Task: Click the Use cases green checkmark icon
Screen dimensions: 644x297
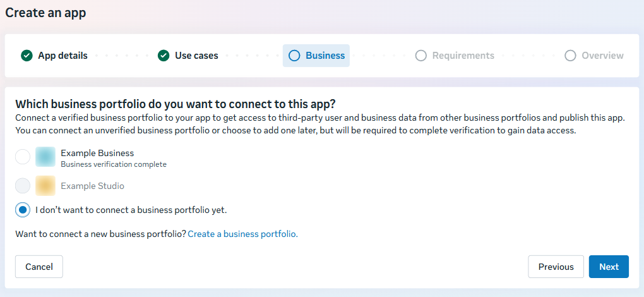Action: 164,56
